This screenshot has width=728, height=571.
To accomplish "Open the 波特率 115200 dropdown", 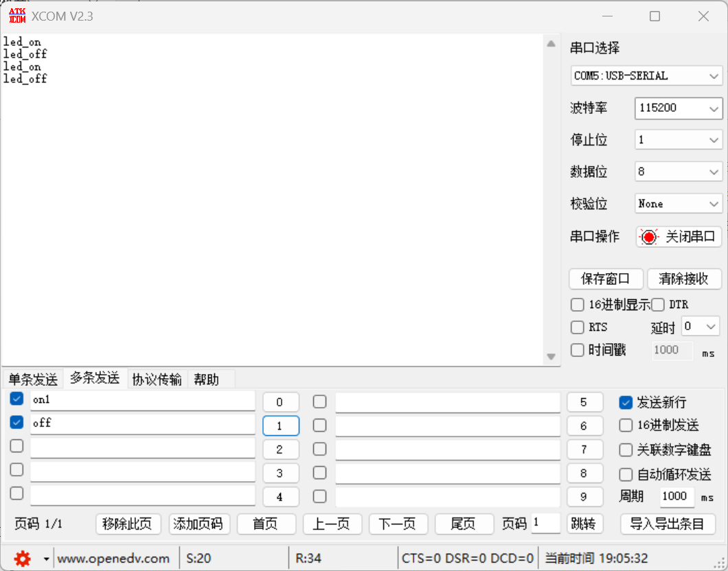I will pos(678,108).
